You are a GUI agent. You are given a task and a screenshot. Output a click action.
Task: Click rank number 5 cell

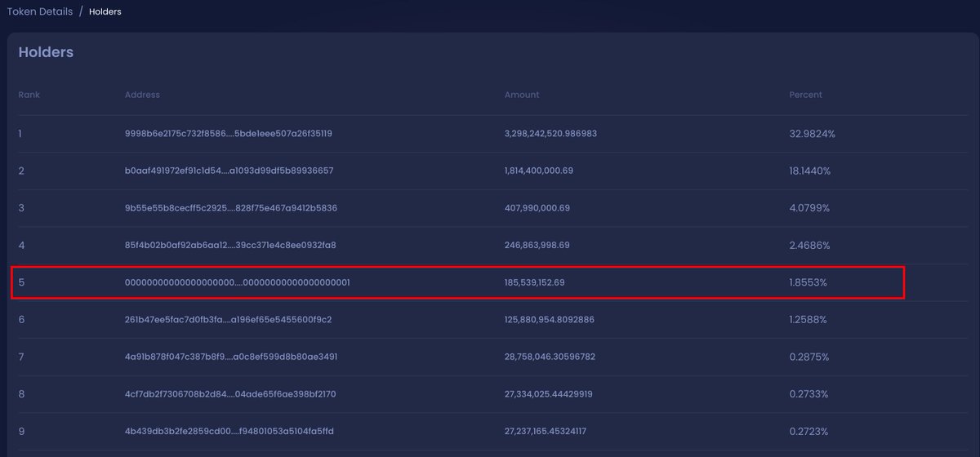[x=21, y=282]
